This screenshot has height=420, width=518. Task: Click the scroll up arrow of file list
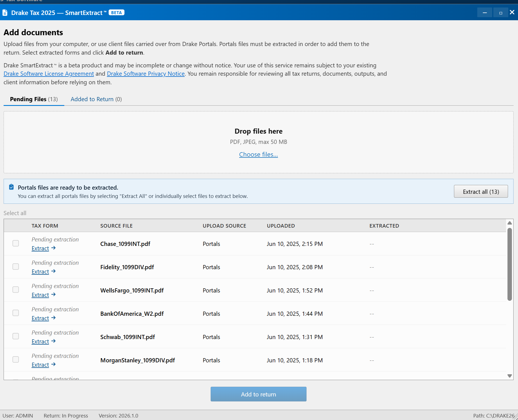[x=509, y=223]
